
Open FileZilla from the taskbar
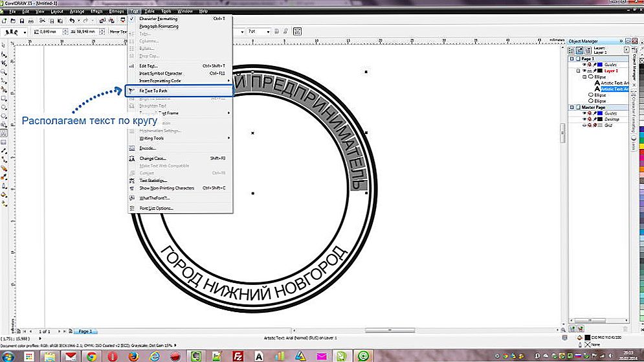[x=238, y=356]
